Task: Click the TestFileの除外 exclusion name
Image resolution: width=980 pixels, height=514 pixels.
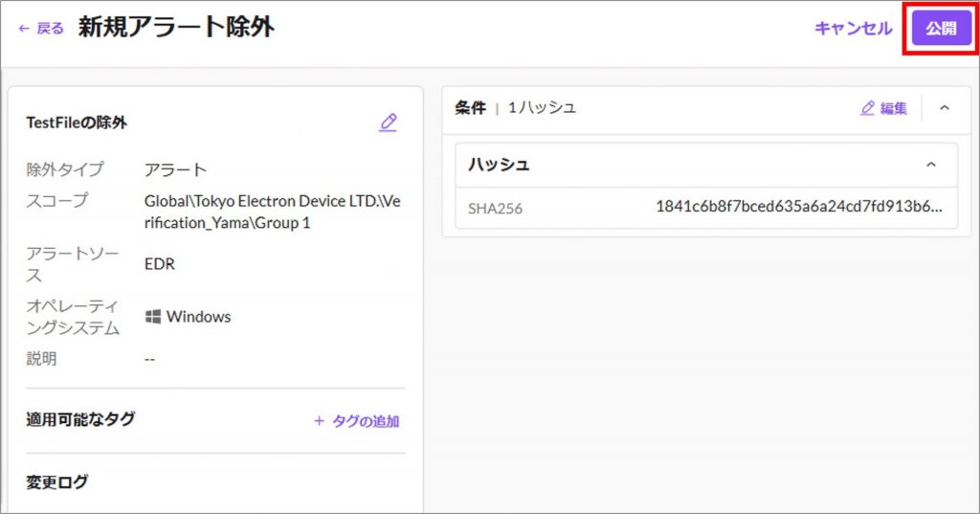Action: 77,123
